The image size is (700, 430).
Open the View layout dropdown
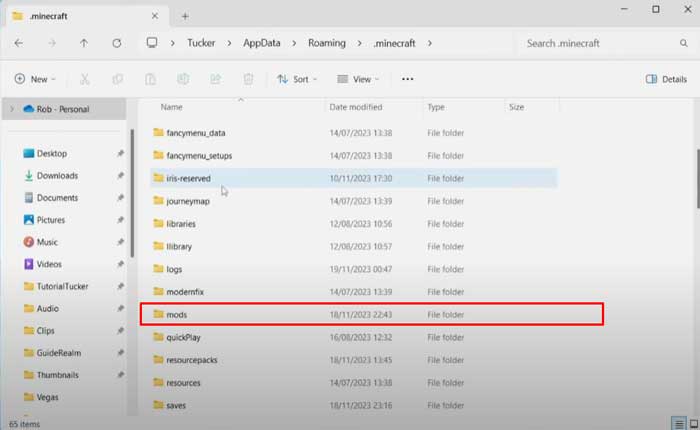358,79
